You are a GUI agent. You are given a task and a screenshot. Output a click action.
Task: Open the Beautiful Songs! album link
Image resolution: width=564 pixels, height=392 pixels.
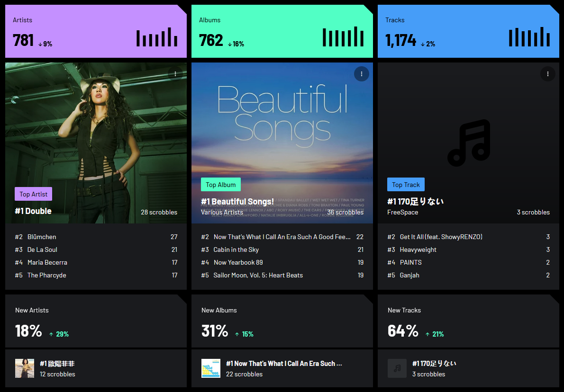[237, 202]
